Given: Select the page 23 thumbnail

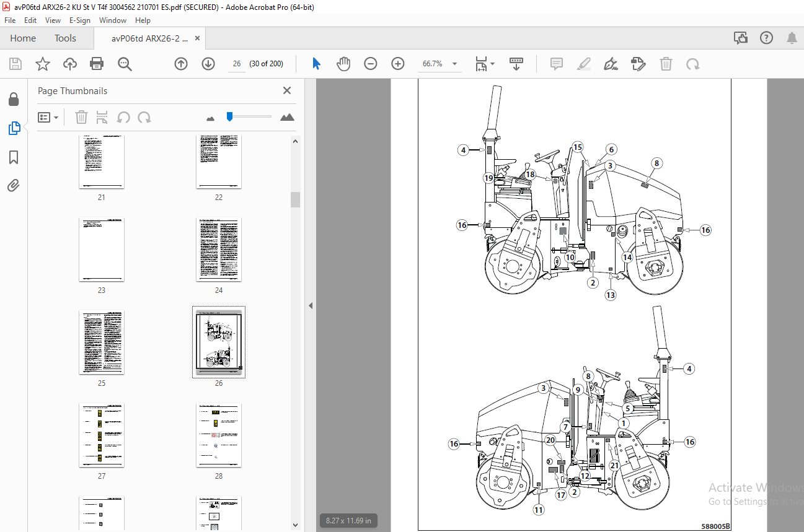Looking at the screenshot, I should click(102, 250).
